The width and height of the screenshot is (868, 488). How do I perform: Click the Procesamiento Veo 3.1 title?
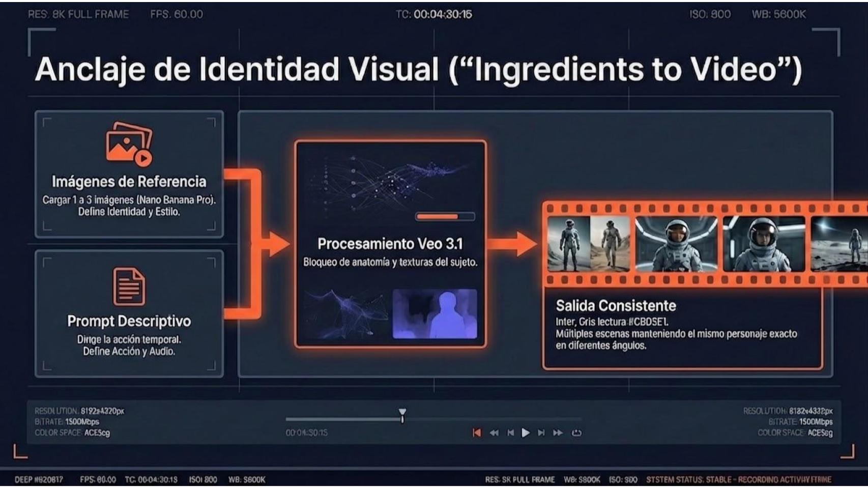click(390, 244)
